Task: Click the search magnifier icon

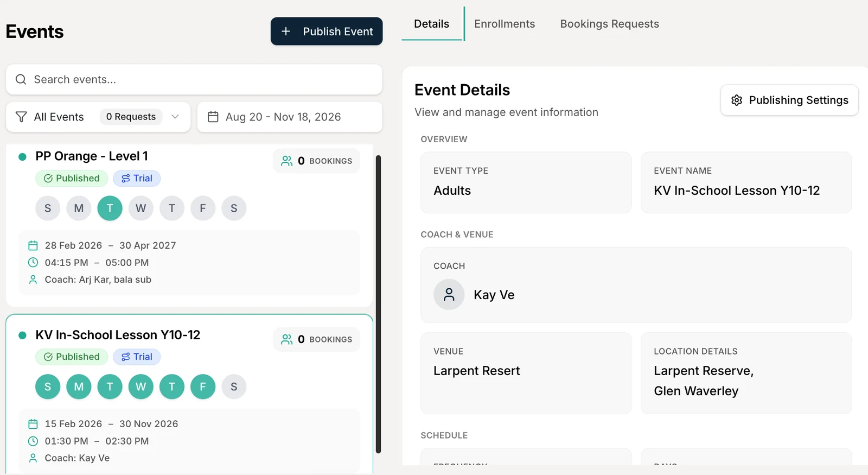Action: pos(21,80)
